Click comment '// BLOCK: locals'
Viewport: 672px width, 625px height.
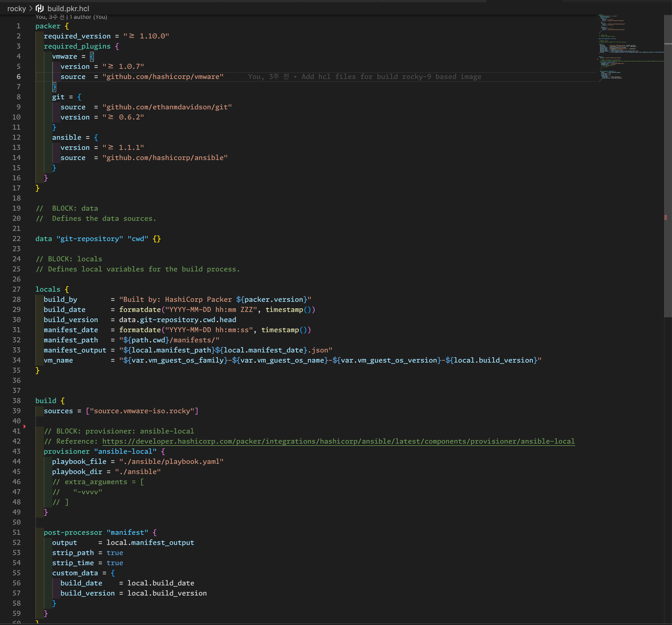pos(69,259)
